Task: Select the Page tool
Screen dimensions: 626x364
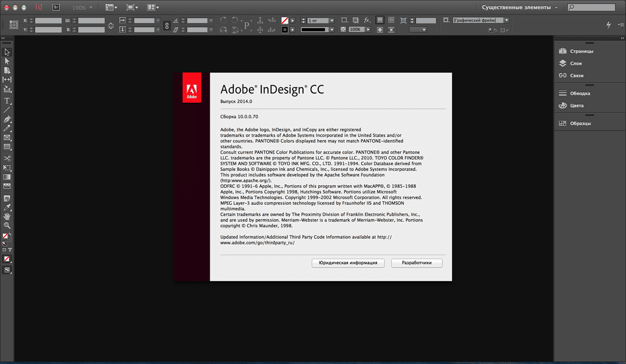Action: [7, 70]
